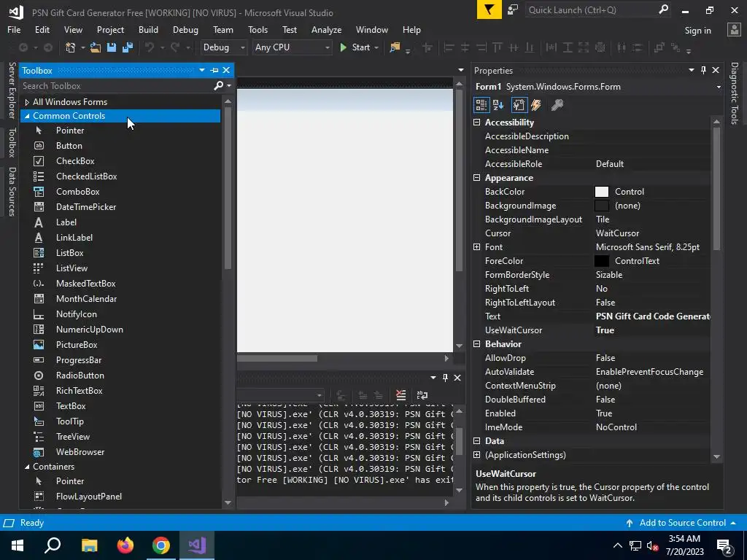Open the File menu

(14, 29)
